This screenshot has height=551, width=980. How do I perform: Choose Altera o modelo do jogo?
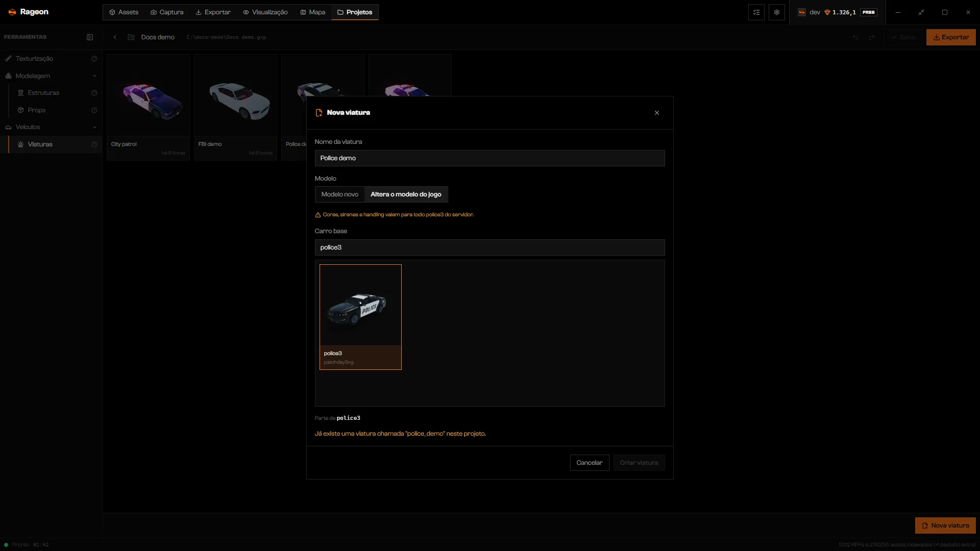click(406, 194)
